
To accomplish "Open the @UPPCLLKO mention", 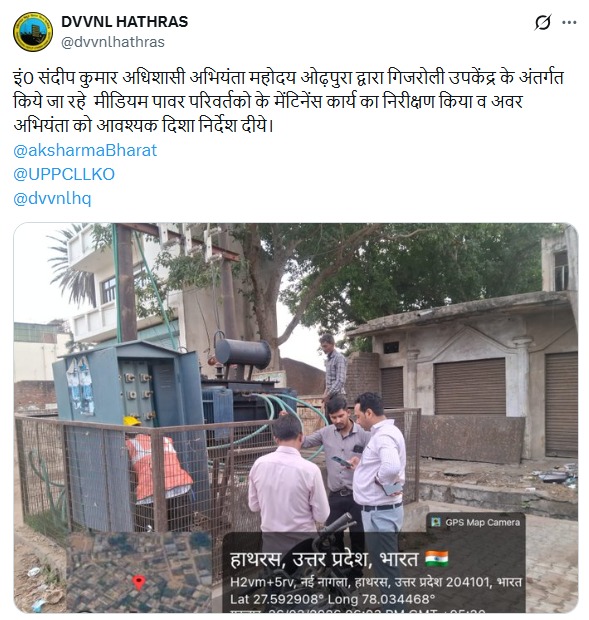I will pos(64,174).
